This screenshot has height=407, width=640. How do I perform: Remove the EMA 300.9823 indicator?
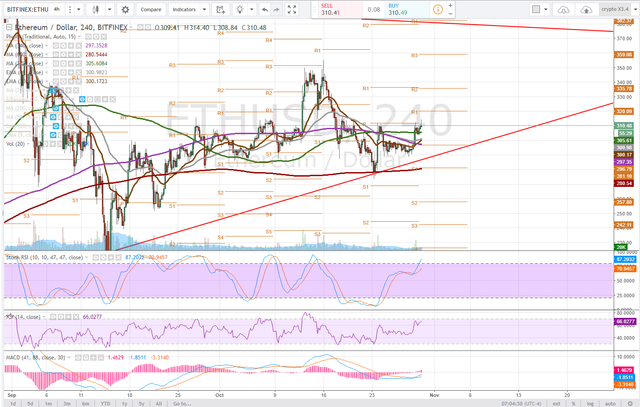click(78, 73)
